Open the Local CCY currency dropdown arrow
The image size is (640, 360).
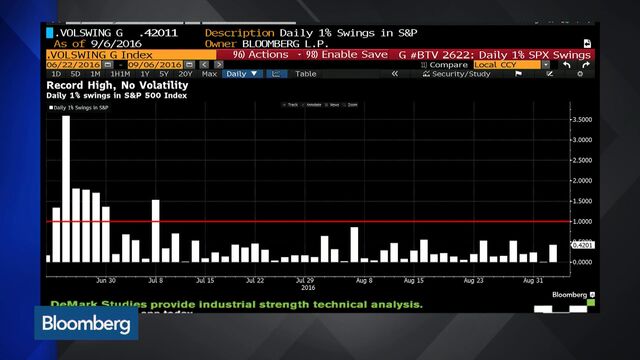click(x=546, y=65)
